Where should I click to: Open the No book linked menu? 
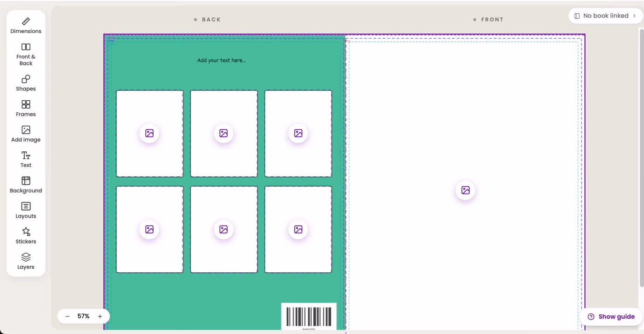[605, 16]
